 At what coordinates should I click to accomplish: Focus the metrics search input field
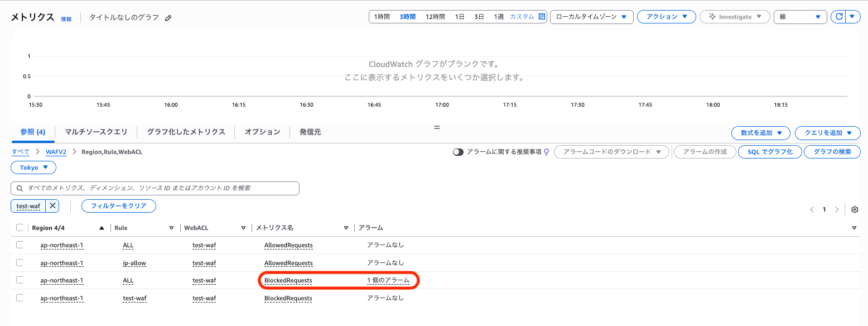(x=155, y=188)
